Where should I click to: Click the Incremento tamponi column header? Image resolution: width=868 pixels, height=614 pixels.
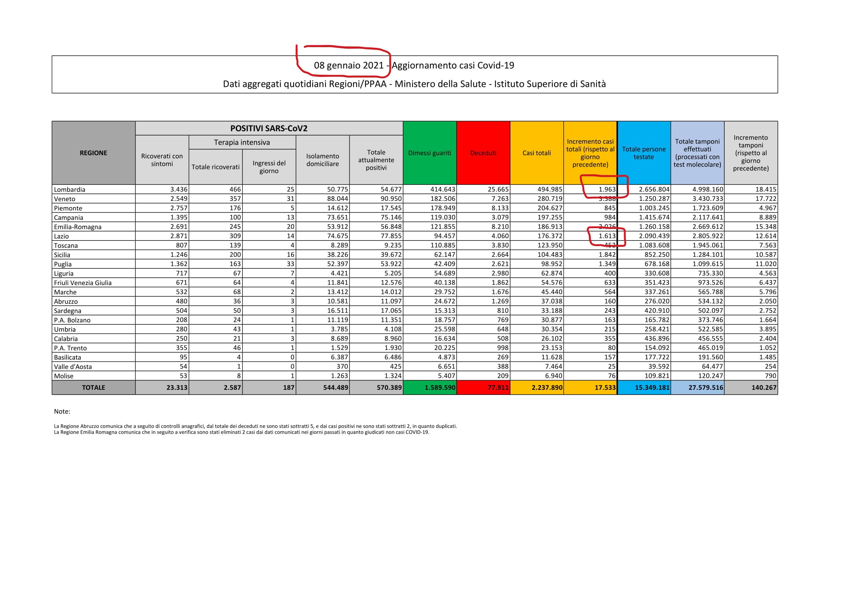[750, 153]
